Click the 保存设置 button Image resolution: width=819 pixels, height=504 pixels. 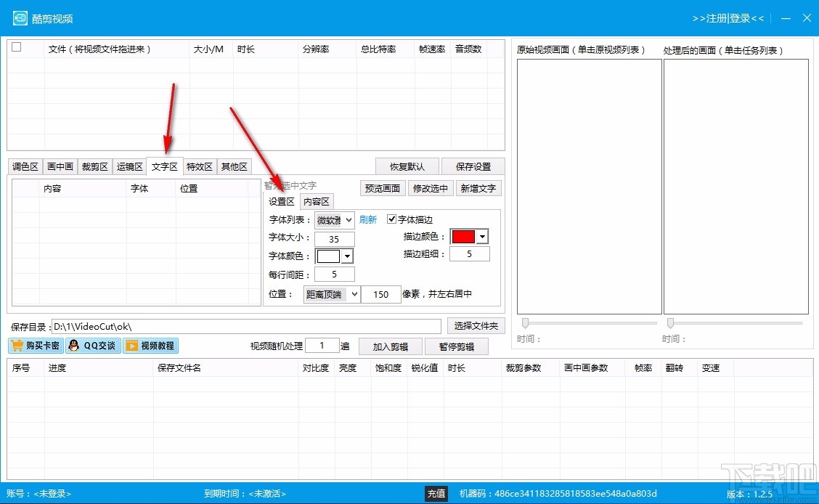coord(473,166)
